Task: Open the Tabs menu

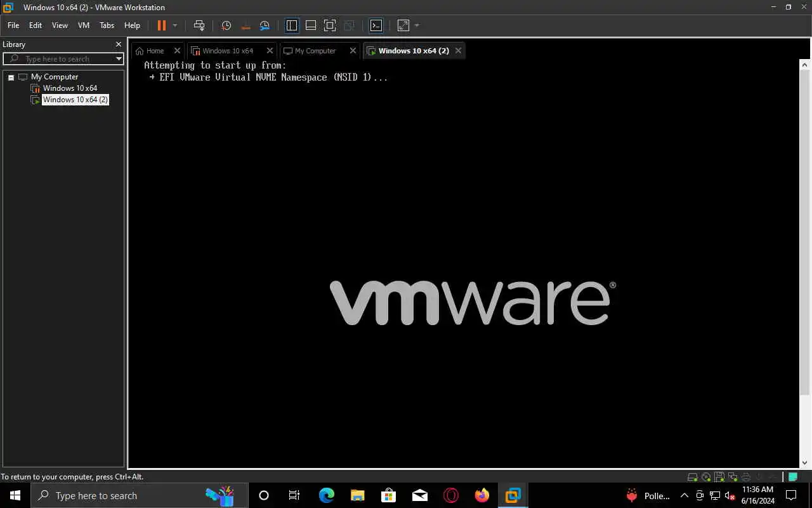Action: tap(107, 25)
